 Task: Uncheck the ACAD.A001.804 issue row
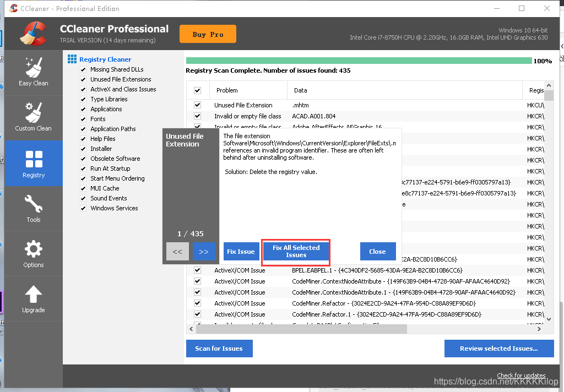(198, 116)
